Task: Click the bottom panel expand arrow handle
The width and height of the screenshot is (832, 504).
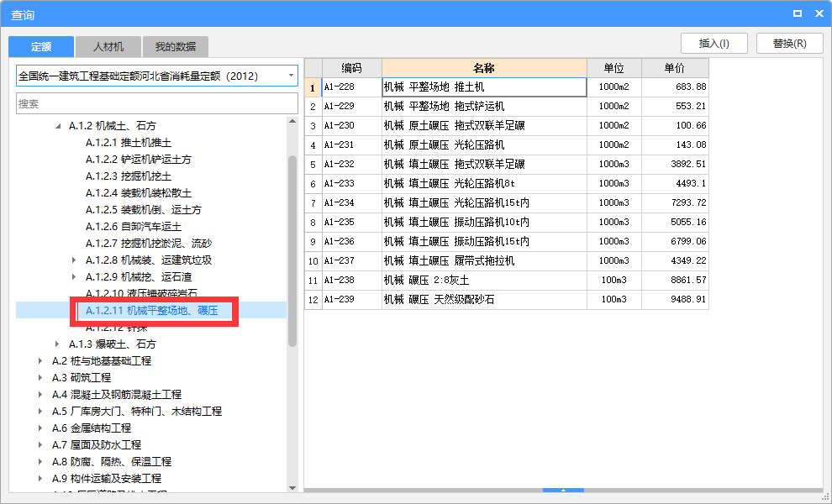Action: click(564, 491)
